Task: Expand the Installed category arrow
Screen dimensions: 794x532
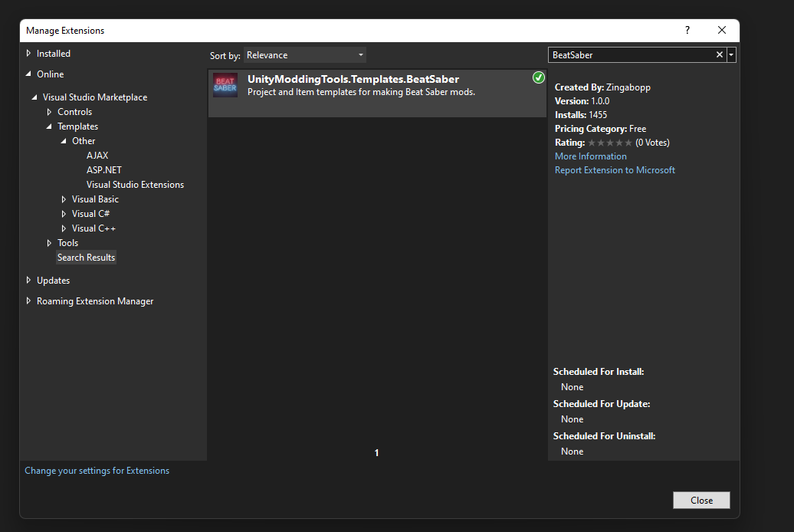Action: pos(28,53)
